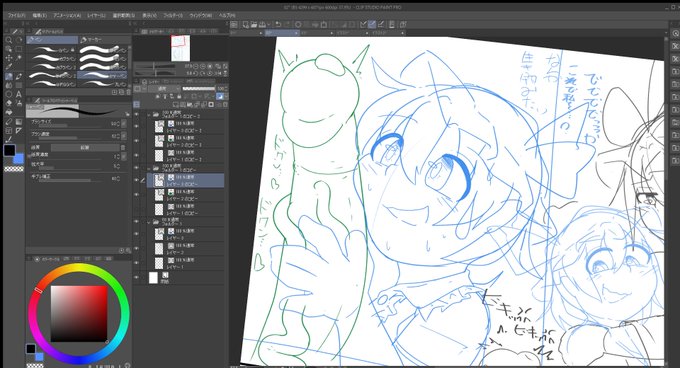
Task: Toggle visibility of the paper 用紙 layer
Action: [x=137, y=277]
